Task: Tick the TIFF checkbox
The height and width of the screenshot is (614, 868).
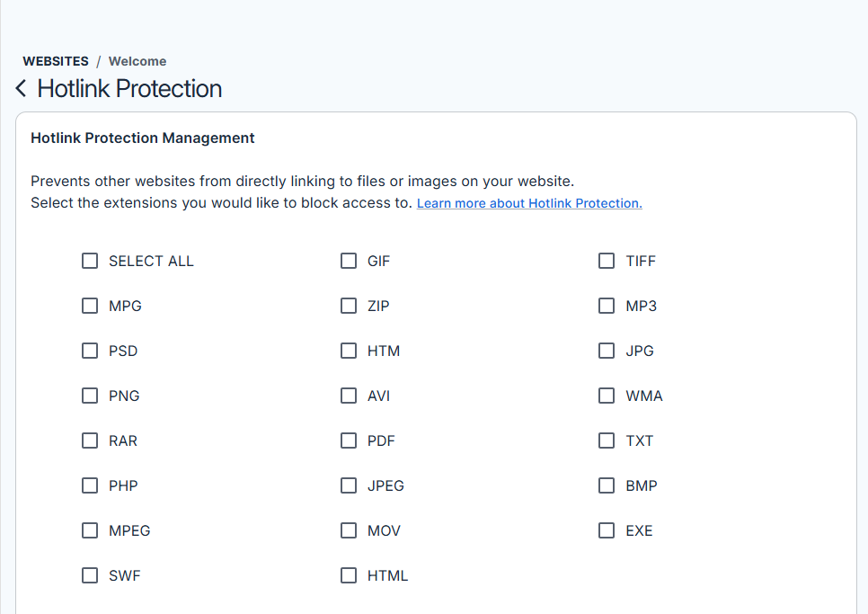Action: coord(607,261)
